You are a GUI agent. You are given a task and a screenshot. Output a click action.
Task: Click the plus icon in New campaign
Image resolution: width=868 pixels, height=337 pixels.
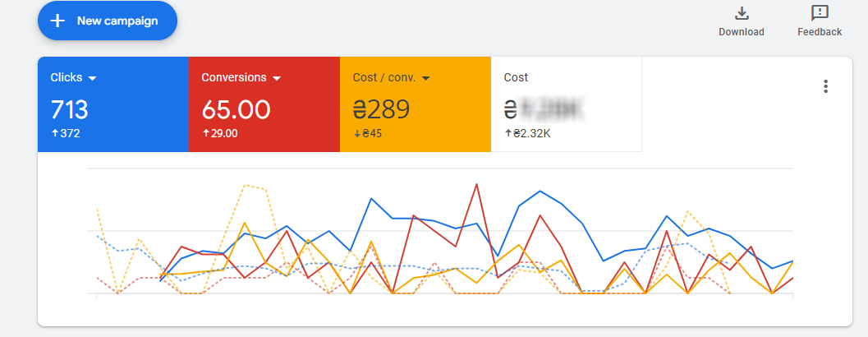57,21
